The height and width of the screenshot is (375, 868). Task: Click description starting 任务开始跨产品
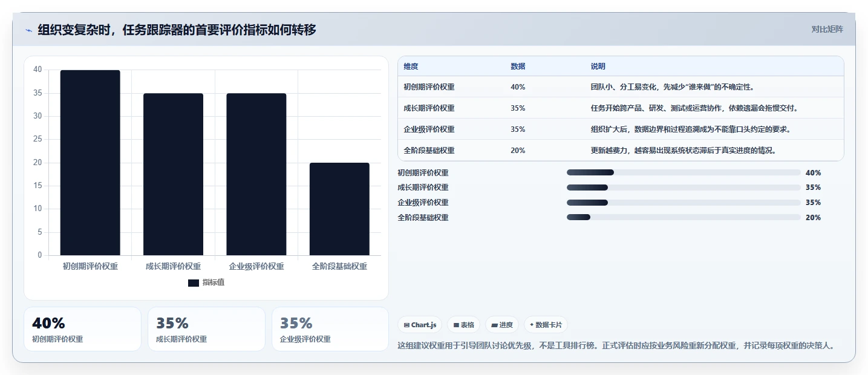tap(694, 108)
